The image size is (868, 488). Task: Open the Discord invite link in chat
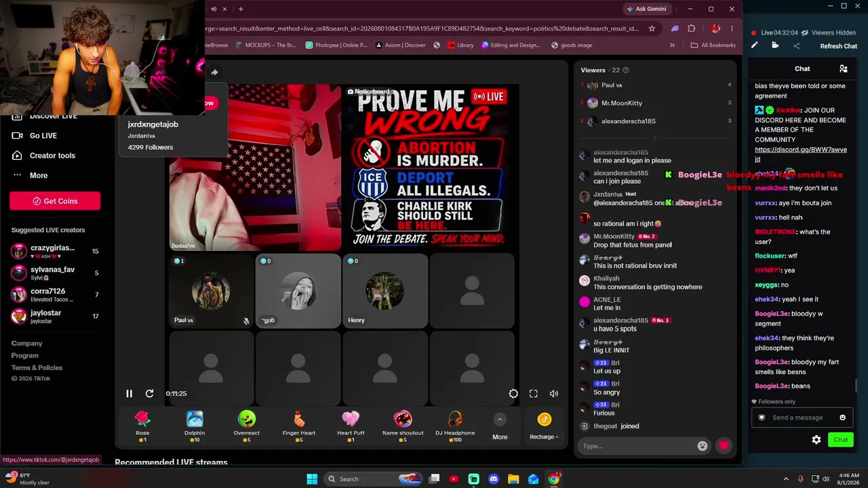click(801, 155)
